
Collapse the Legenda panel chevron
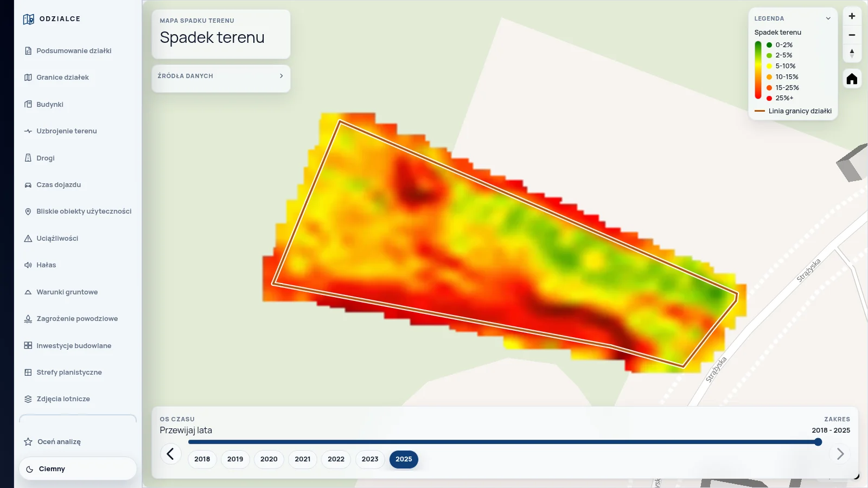coord(828,18)
